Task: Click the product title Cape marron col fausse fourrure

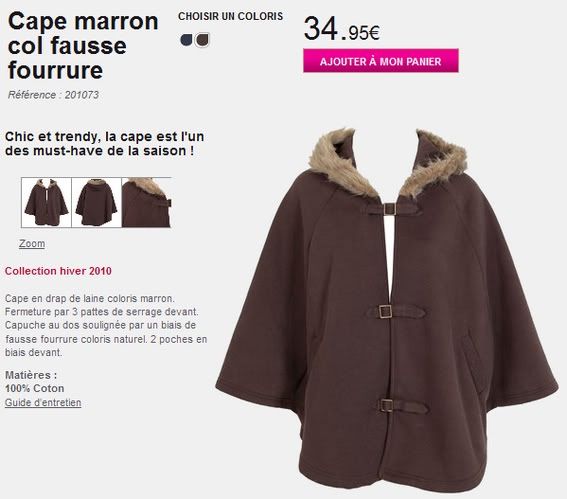Action: coord(83,46)
